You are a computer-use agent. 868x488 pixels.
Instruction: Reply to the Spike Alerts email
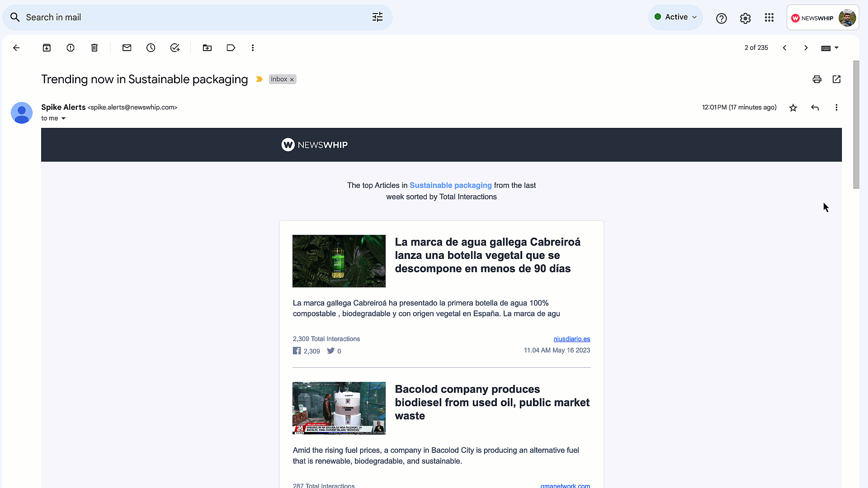[815, 108]
